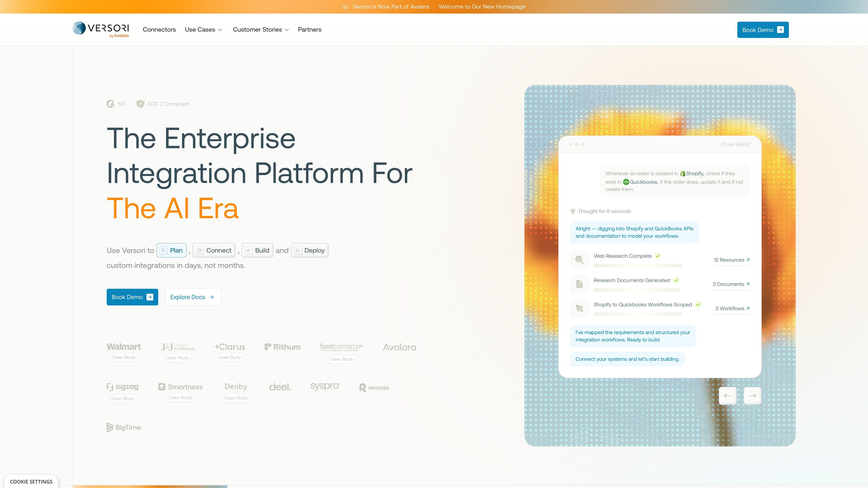Click the 'The AI Era' heading

173,208
